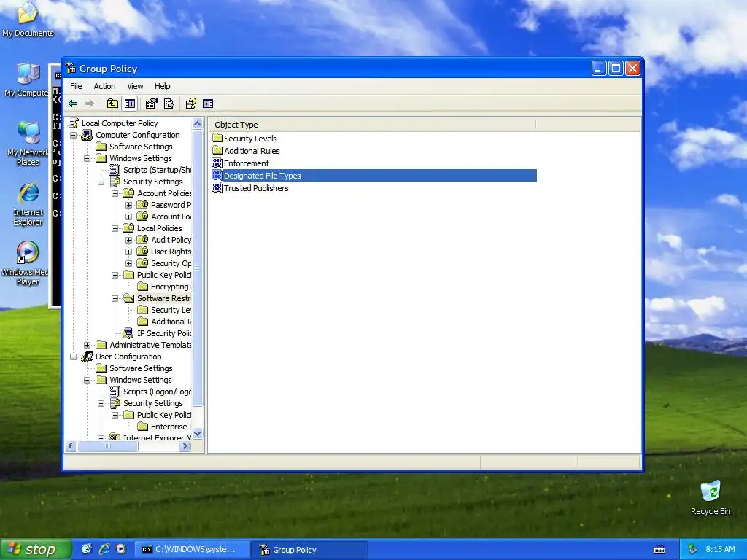Click the Designated File Types policy icon

point(217,175)
